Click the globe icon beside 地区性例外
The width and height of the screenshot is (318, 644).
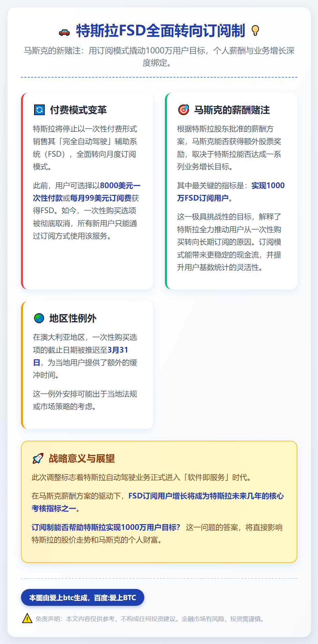[x=39, y=318]
